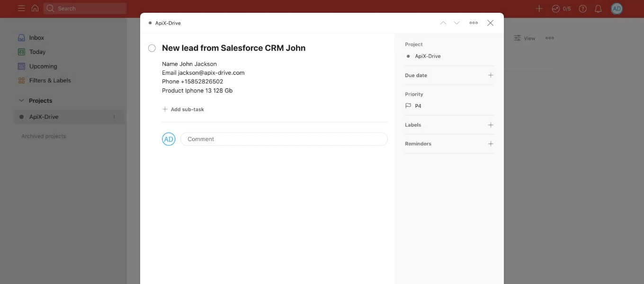Viewport: 644px width, 284px height.
Task: Open the AD profile avatar
Action: coord(616,8)
